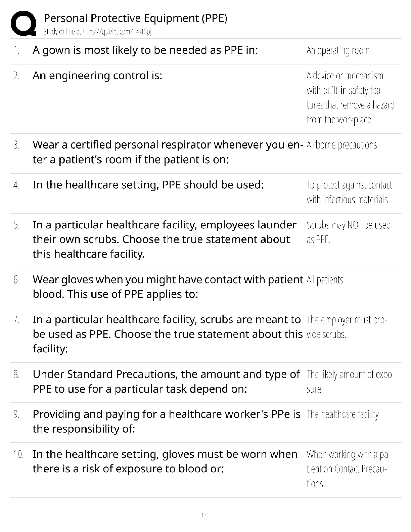Screen dimensions: 411x532
Task: Click the 'Airborne precautions' answer
Action: pyautogui.click(x=341, y=145)
